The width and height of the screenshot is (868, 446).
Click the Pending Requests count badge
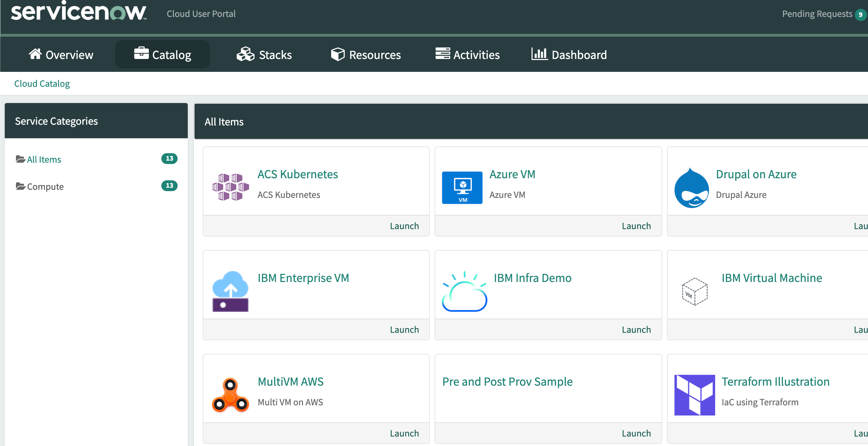click(861, 15)
